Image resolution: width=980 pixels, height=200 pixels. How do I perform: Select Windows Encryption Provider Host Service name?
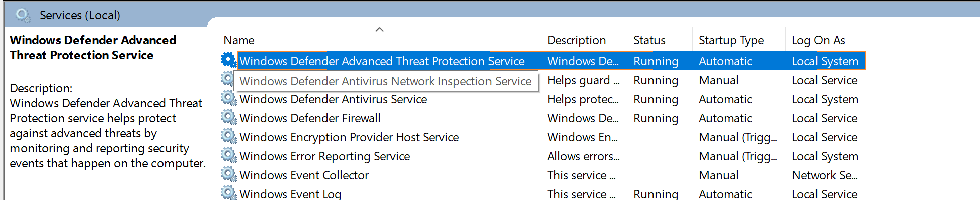349,137
